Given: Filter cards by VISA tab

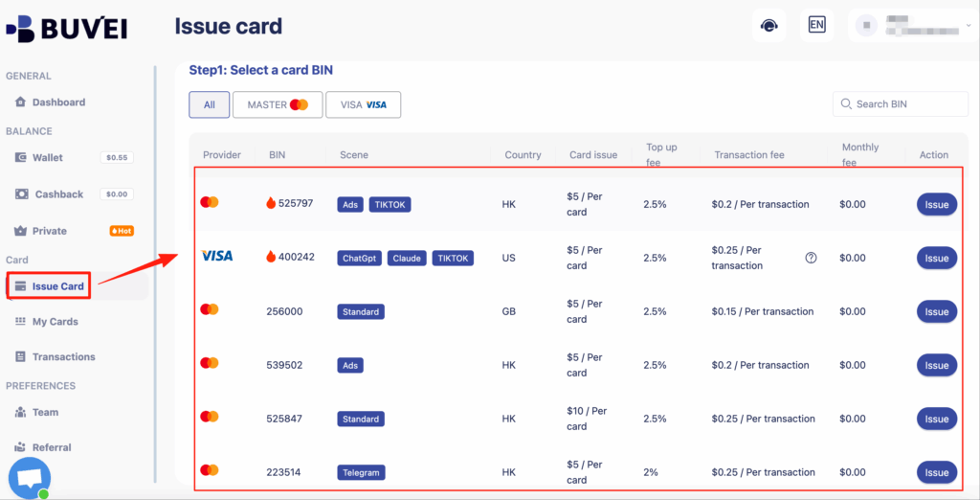Looking at the screenshot, I should [x=363, y=105].
